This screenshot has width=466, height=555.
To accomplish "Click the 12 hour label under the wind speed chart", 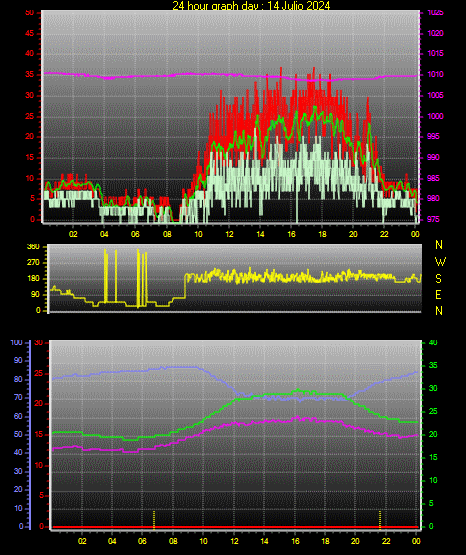I will [x=229, y=234].
